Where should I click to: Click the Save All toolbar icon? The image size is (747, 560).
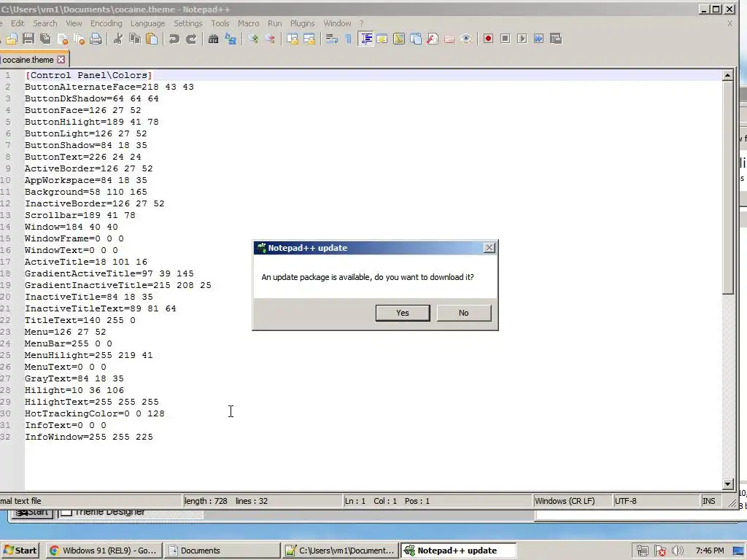(x=46, y=39)
